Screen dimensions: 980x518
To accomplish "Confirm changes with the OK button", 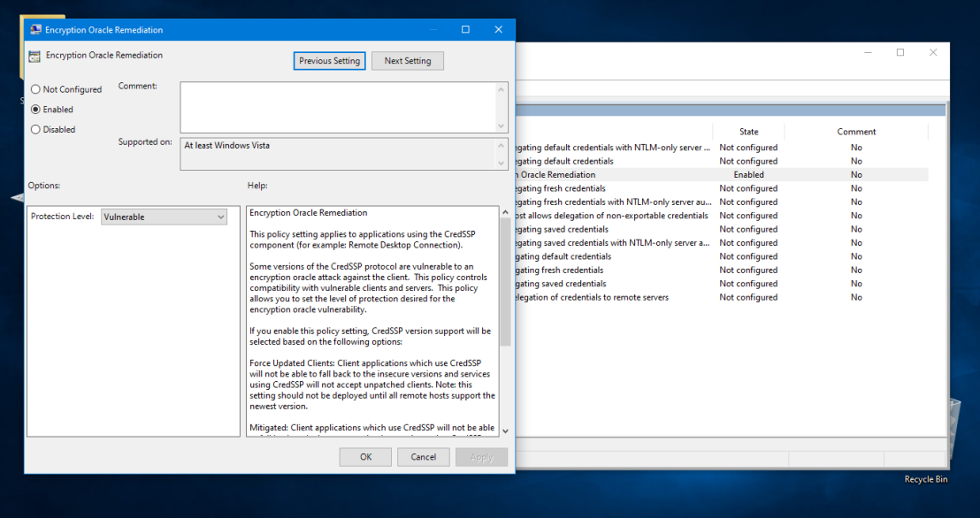I will click(x=364, y=456).
